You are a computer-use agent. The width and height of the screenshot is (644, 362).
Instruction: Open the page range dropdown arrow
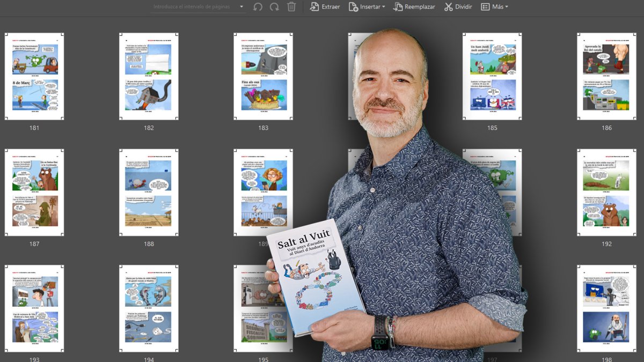pyautogui.click(x=242, y=7)
